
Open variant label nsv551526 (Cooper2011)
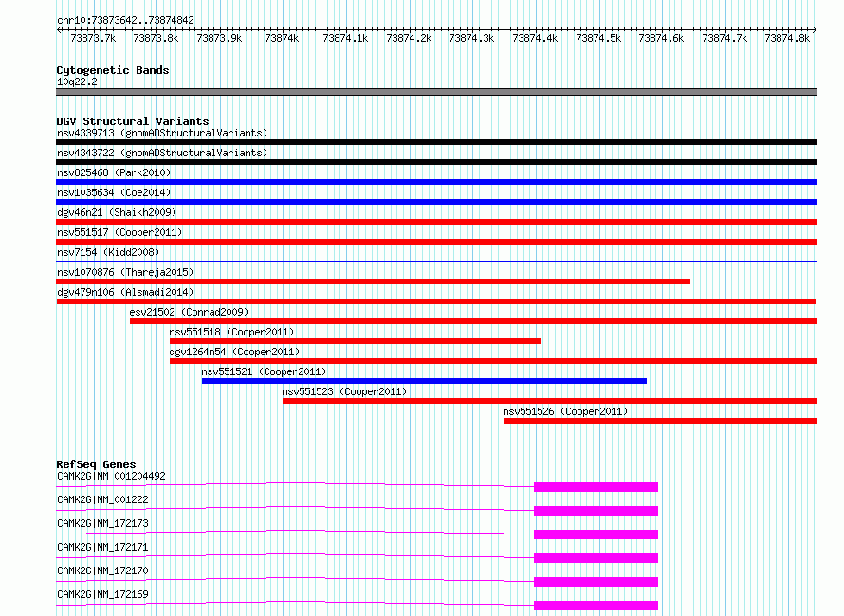(x=565, y=411)
